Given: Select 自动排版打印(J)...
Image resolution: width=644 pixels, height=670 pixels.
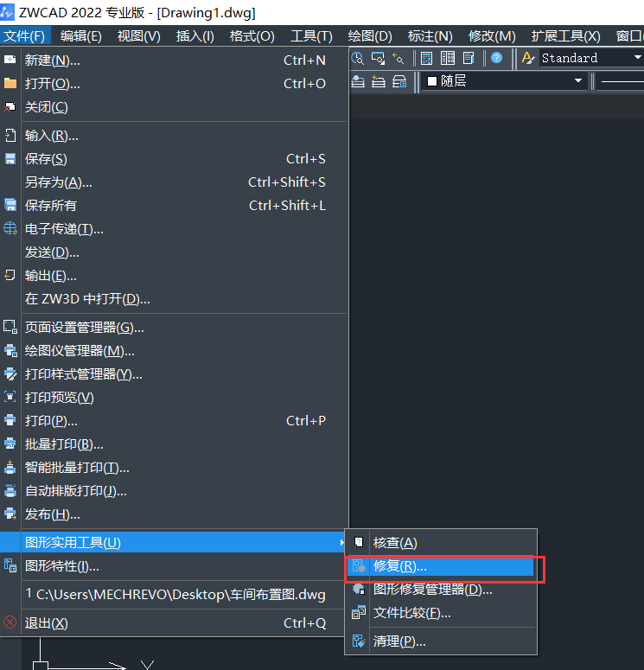Looking at the screenshot, I should [x=173, y=490].
